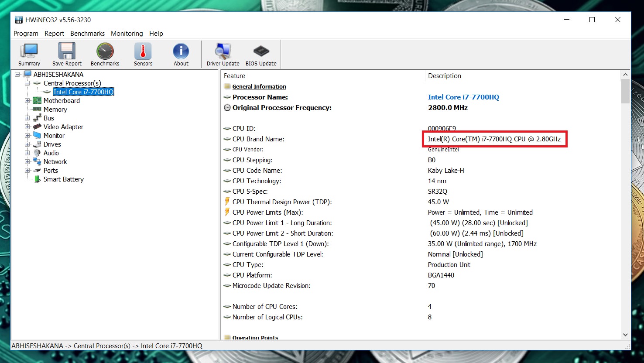
Task: Click the Audio speaker icon in tree
Action: pyautogui.click(x=37, y=153)
